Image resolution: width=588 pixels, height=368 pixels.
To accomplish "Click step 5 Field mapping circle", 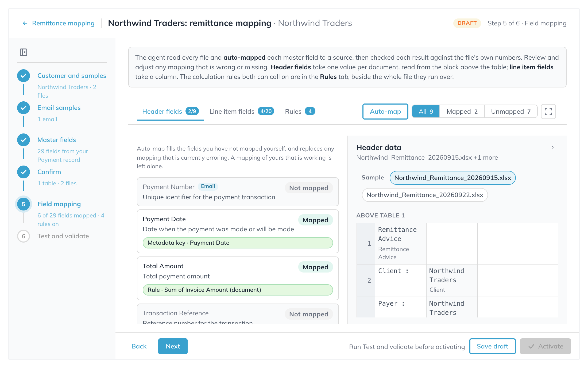I will point(24,204).
